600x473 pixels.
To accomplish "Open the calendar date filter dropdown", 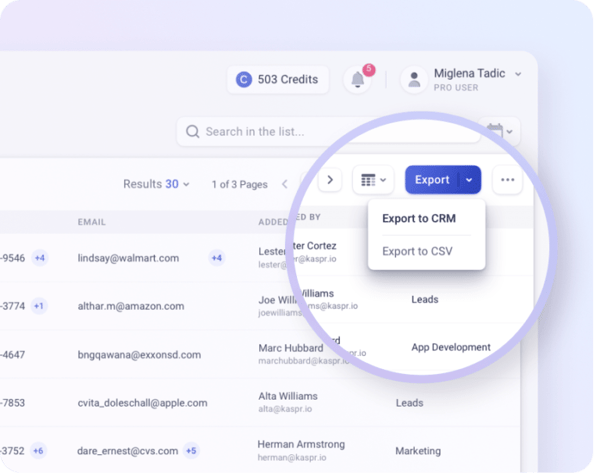I will [x=500, y=131].
